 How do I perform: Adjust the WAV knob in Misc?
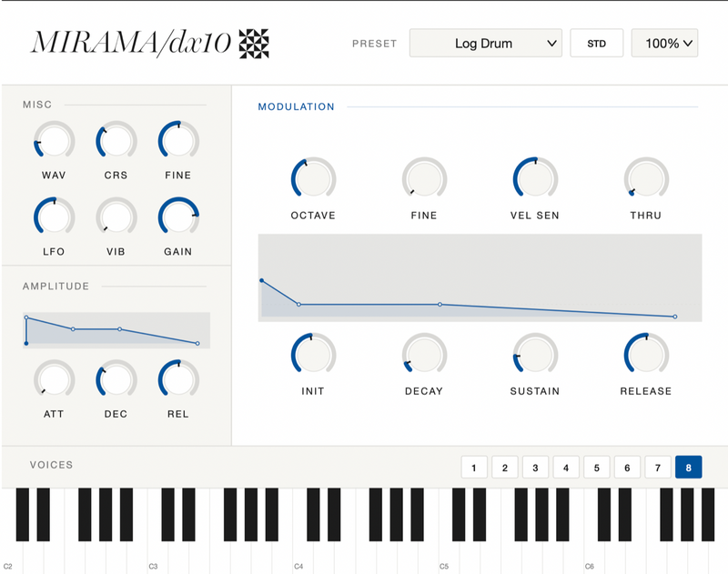point(54,141)
